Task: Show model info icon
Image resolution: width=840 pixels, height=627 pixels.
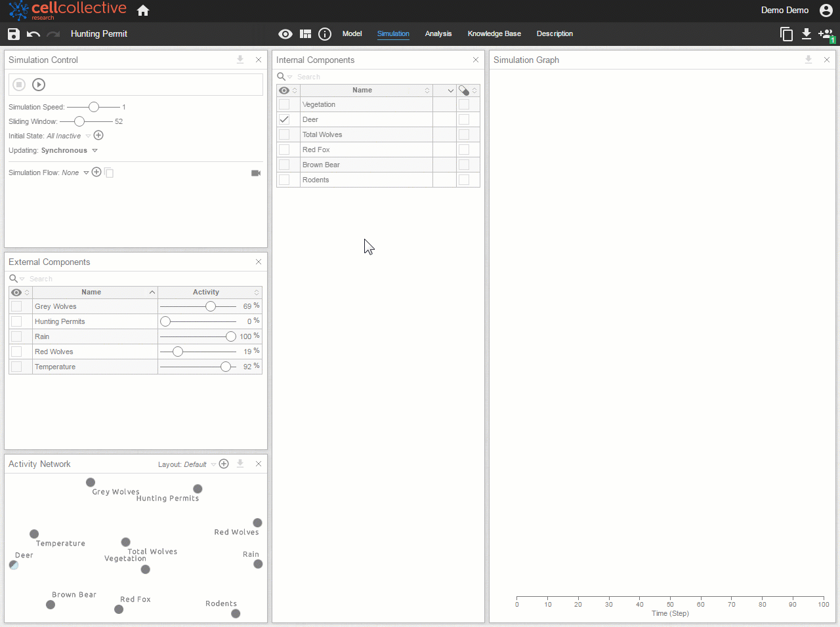Action: [325, 34]
